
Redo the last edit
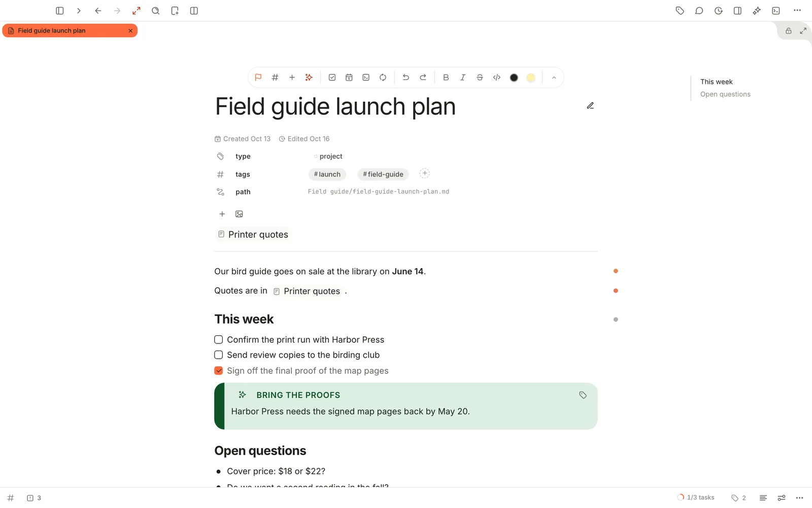423,77
